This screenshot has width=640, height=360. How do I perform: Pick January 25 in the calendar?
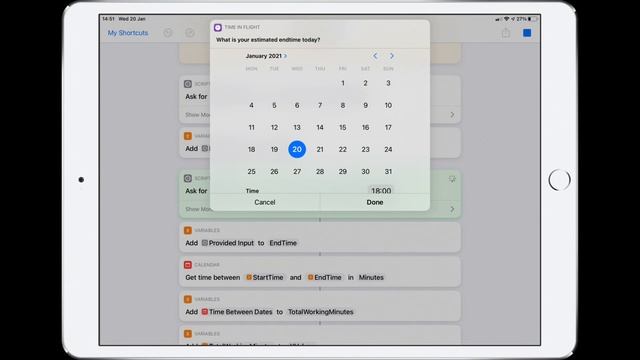tap(251, 171)
